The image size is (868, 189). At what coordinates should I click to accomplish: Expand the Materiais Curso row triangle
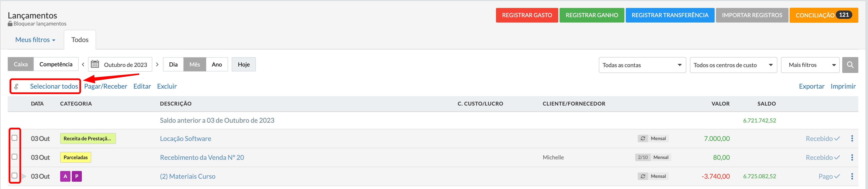click(24, 176)
